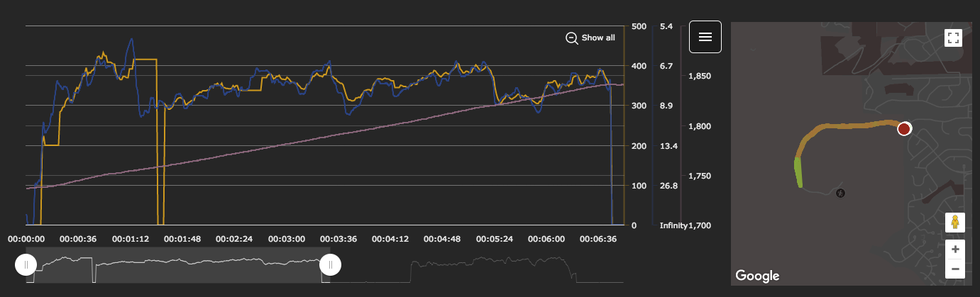Click the 5.4 pace axis label

coord(666,26)
